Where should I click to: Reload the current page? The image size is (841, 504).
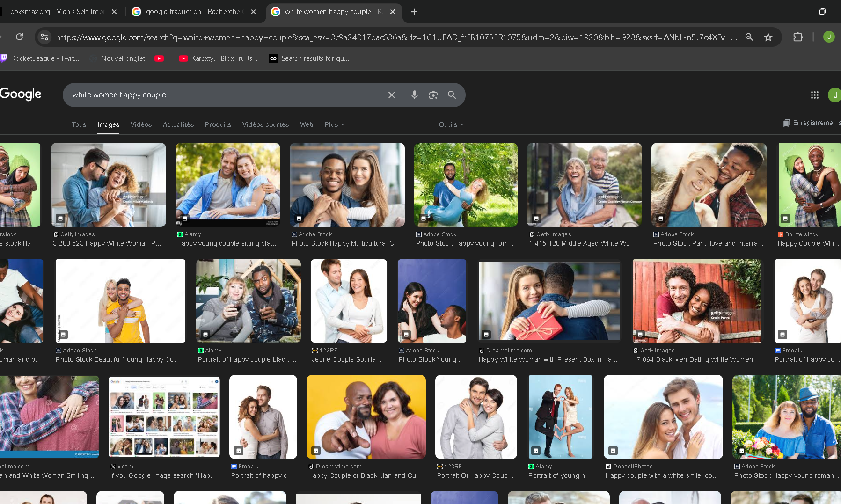(x=19, y=37)
